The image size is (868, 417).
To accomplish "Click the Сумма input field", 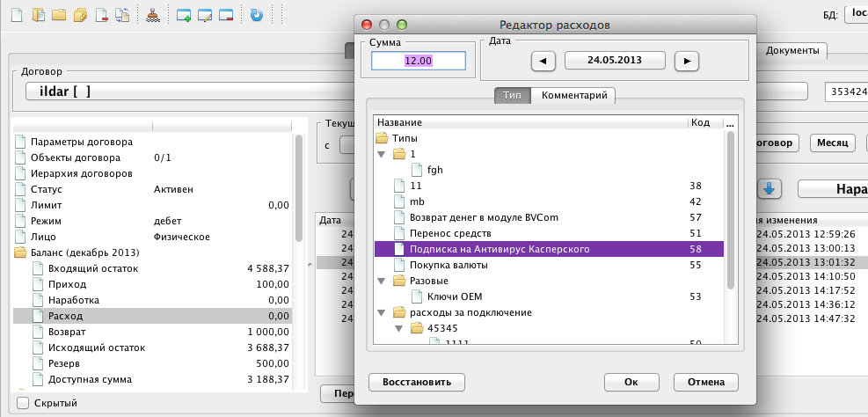I will tap(418, 61).
